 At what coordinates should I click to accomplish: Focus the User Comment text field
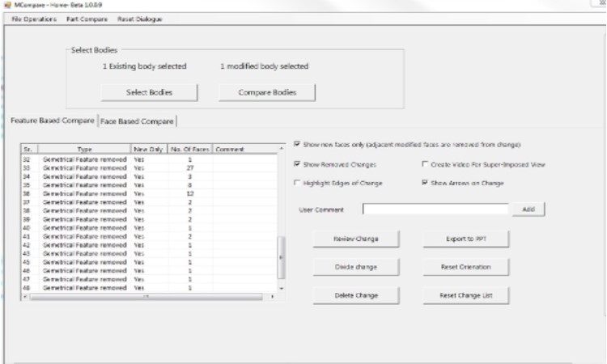435,210
